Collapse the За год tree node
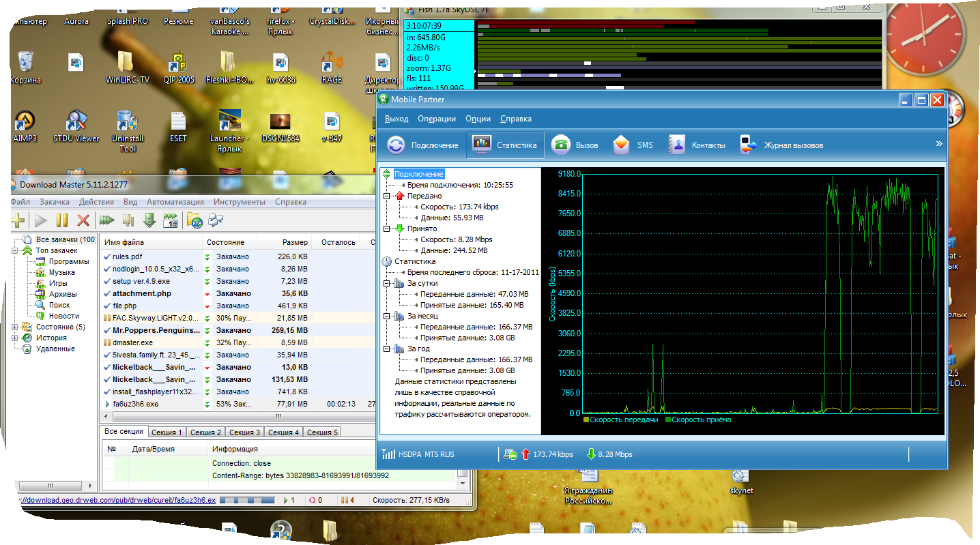The height and width of the screenshot is (545, 980). tap(387, 349)
